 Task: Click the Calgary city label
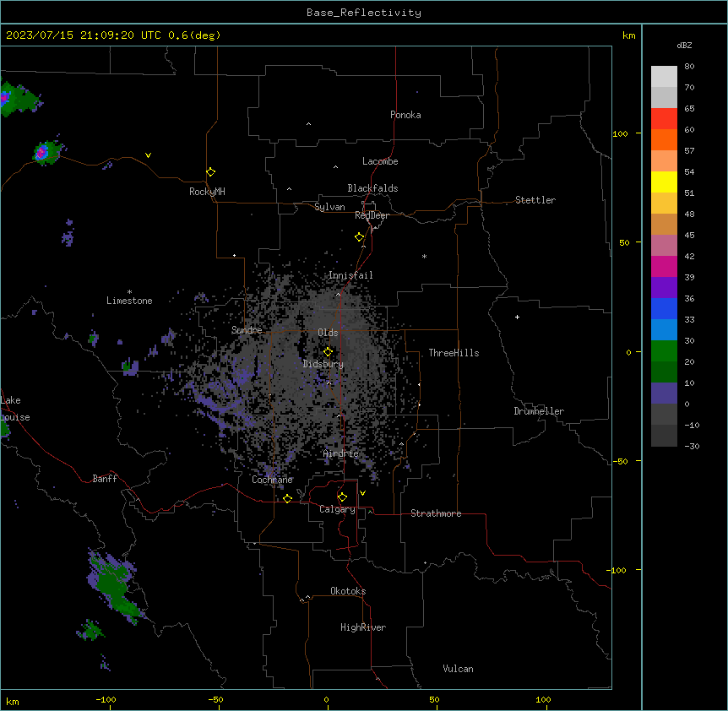[337, 509]
